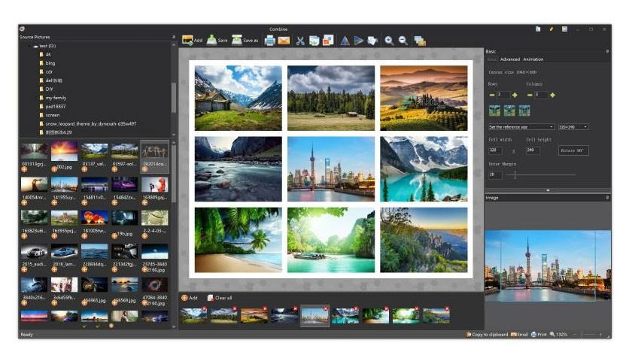Decrease columns with the minus button

pos(530,95)
